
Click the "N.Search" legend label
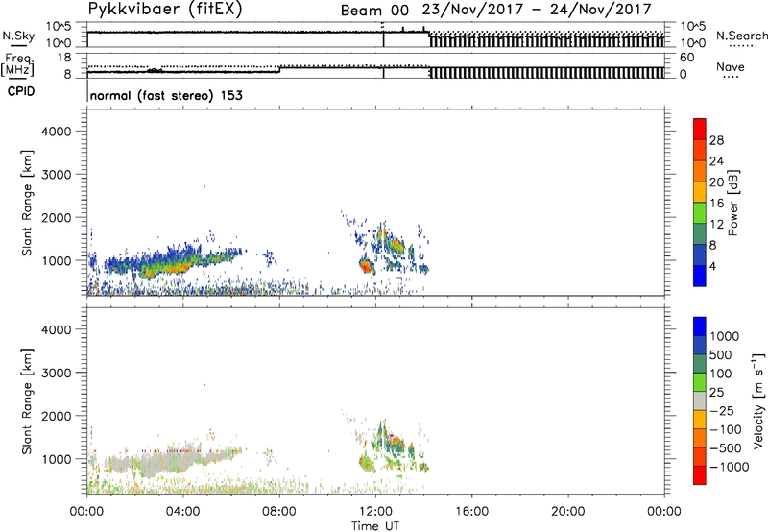point(741,36)
